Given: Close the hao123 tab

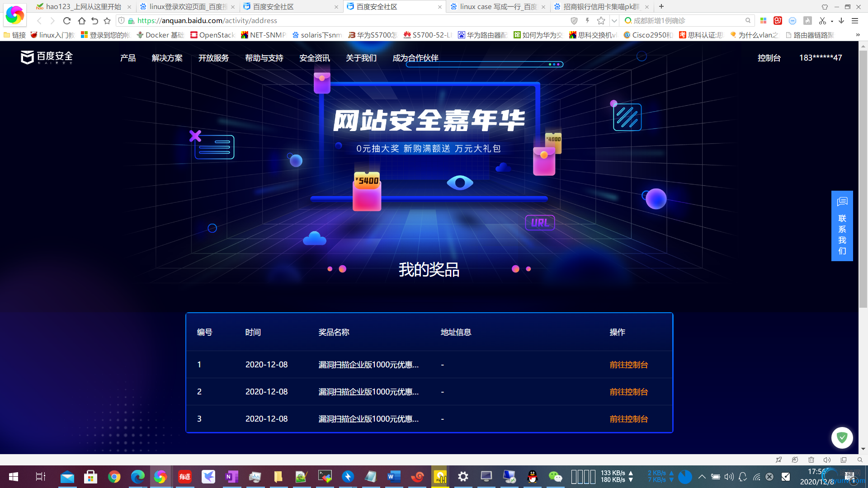Looking at the screenshot, I should [129, 7].
